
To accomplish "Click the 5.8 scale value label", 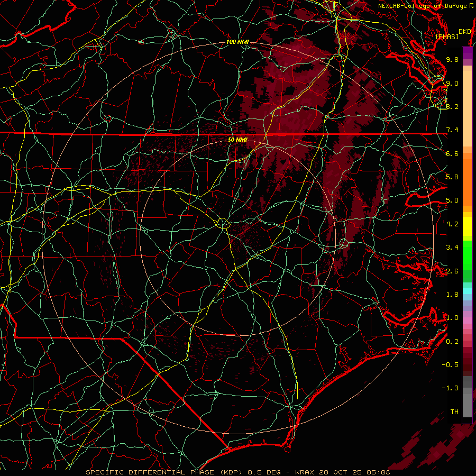I will pyautogui.click(x=452, y=177).
